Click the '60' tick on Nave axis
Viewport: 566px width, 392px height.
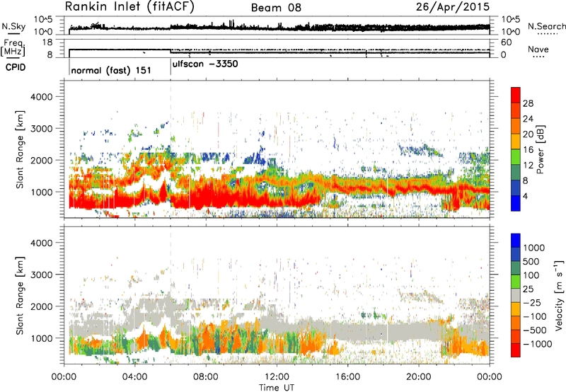[506, 42]
